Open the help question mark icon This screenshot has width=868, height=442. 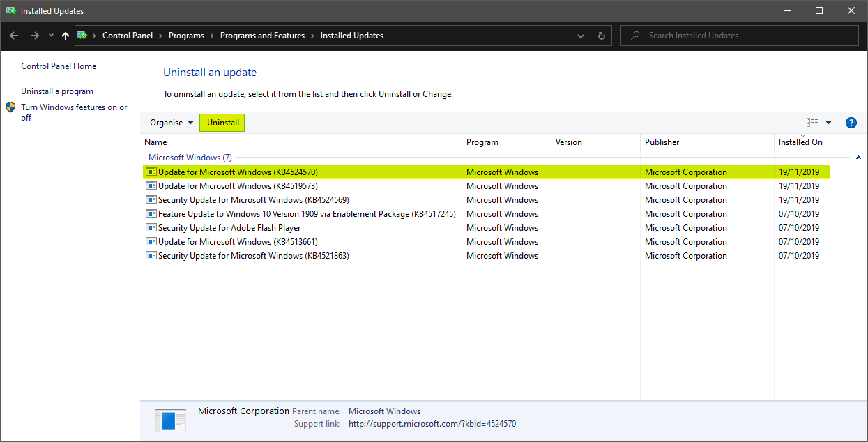(851, 123)
